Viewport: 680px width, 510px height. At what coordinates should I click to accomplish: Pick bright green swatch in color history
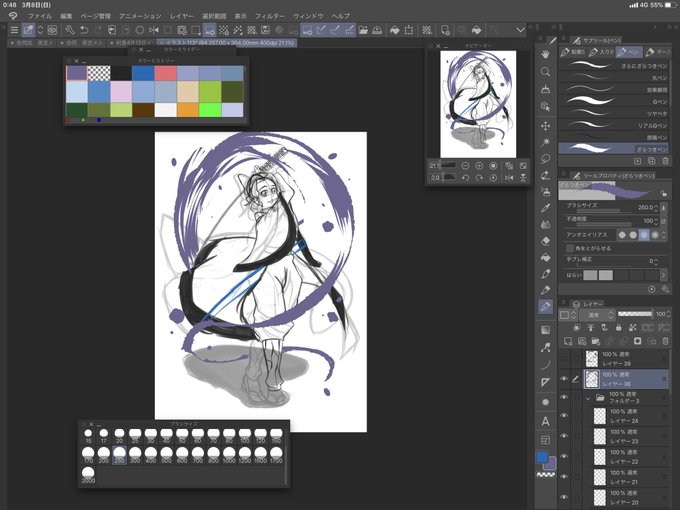coord(210,110)
